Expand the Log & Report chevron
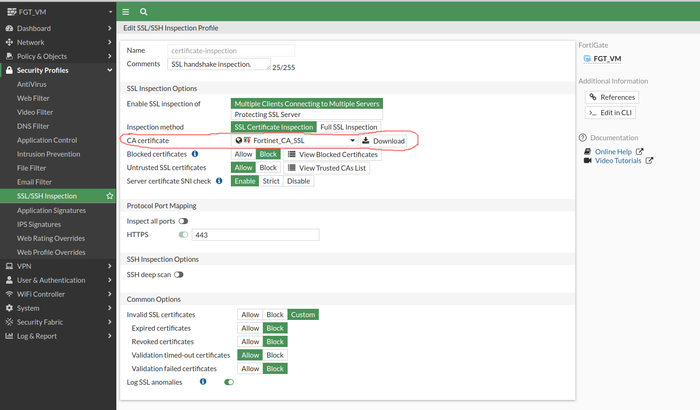Screen dimensions: 700x410 tap(109, 335)
